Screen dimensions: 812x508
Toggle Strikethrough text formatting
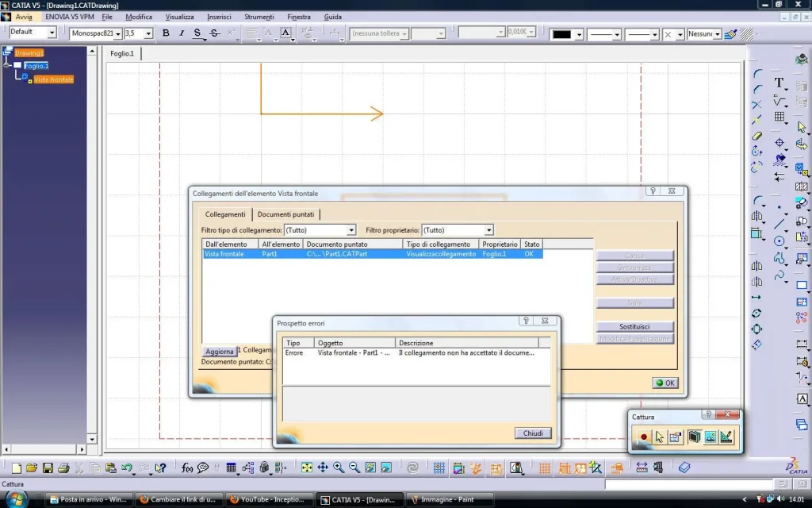(x=214, y=33)
